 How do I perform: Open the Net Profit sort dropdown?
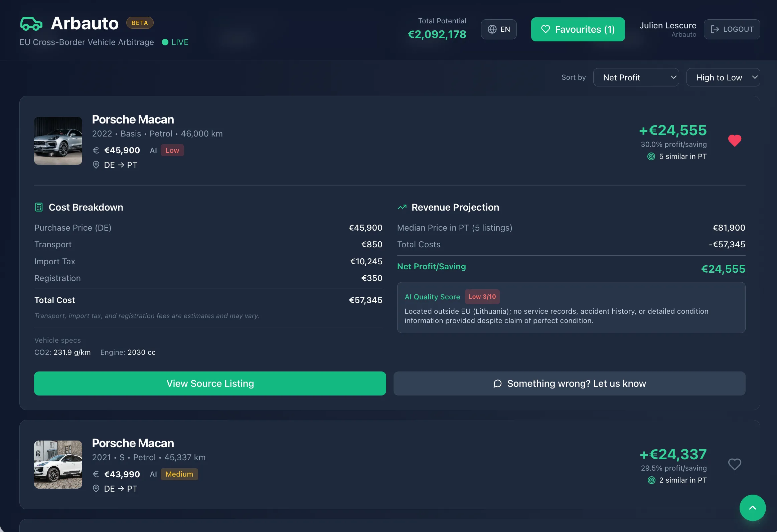[636, 77]
